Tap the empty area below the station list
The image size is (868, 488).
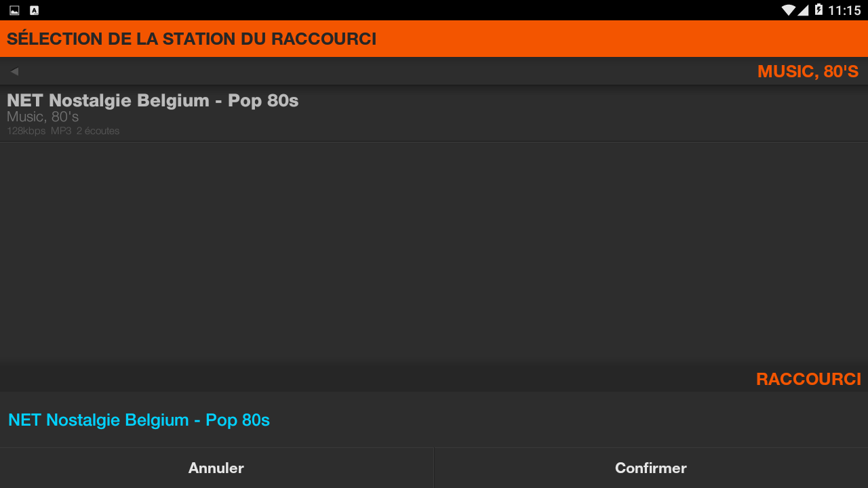click(434, 251)
